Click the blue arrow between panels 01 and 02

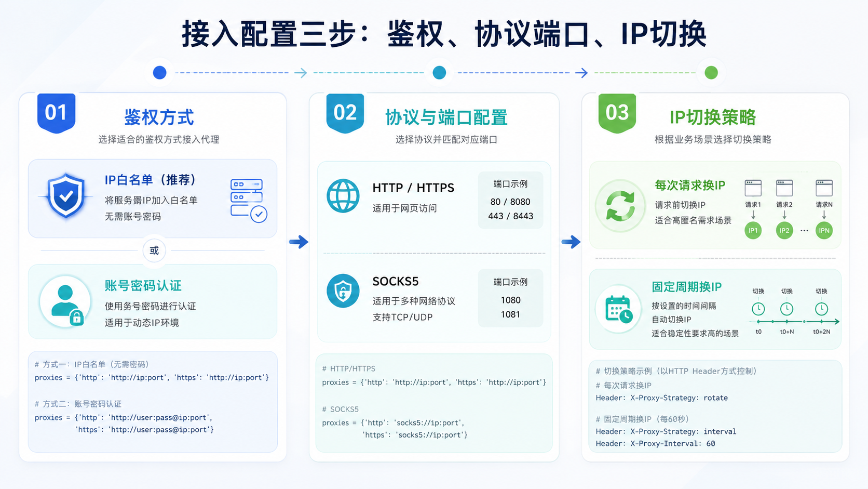(x=299, y=242)
